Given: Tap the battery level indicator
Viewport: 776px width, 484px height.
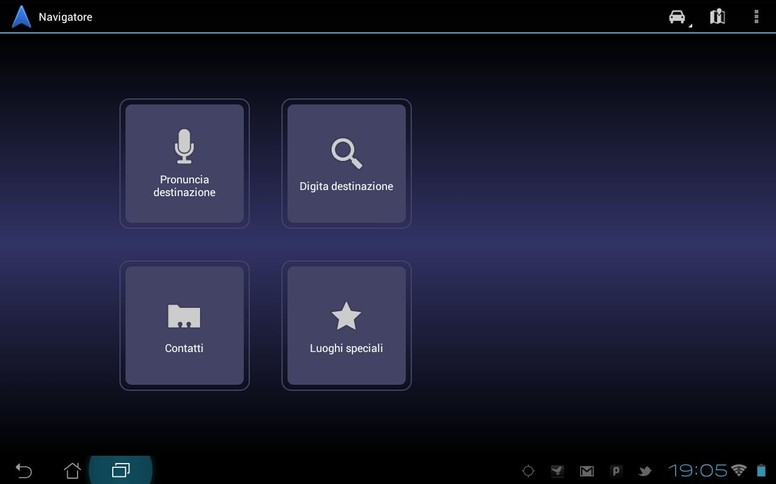Looking at the screenshot, I should [761, 470].
